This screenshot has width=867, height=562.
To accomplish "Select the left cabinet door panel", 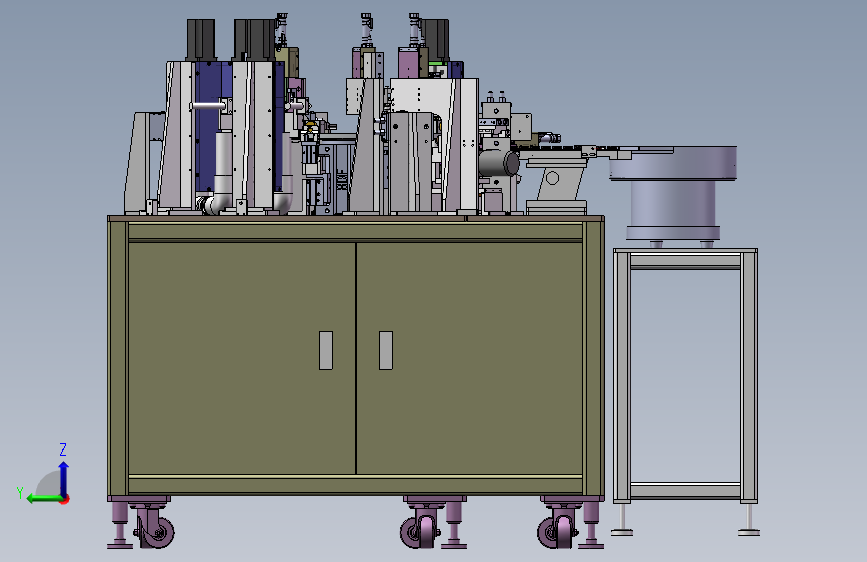I will click(242, 358).
